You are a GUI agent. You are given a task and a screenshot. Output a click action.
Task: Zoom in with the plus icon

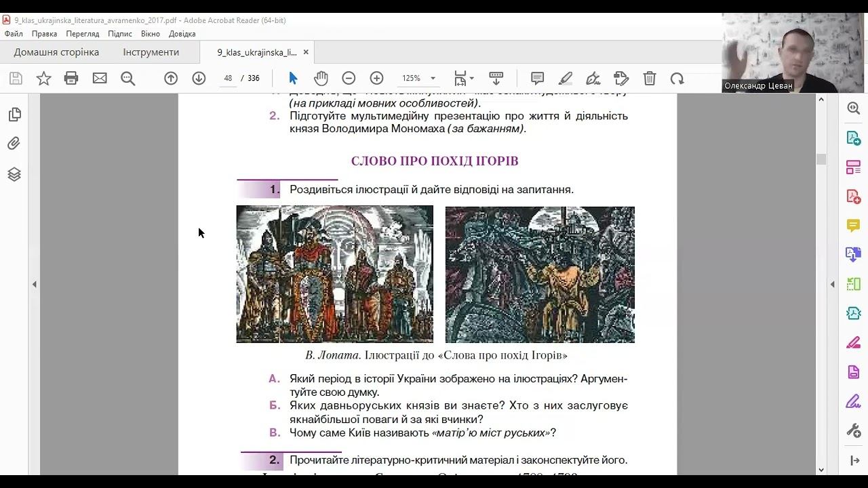(376, 78)
